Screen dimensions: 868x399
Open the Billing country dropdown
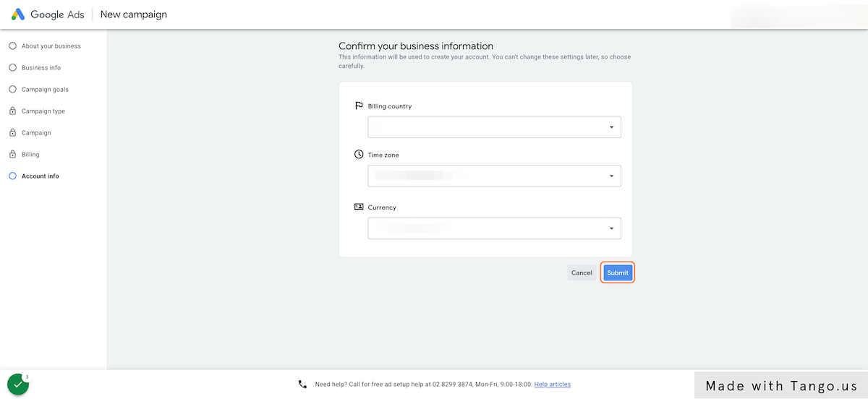point(494,127)
